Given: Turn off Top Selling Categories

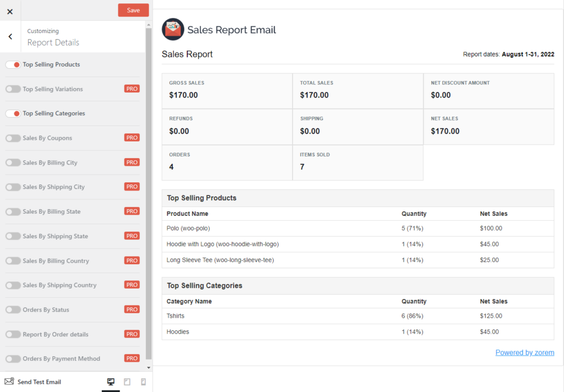Looking at the screenshot, I should (x=12, y=113).
